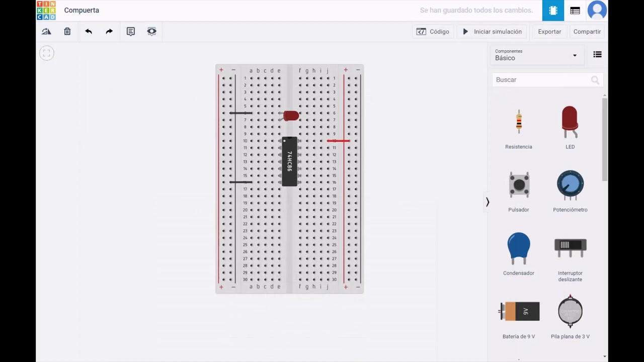Switch components panel to list view
644x362 pixels.
(x=597, y=55)
